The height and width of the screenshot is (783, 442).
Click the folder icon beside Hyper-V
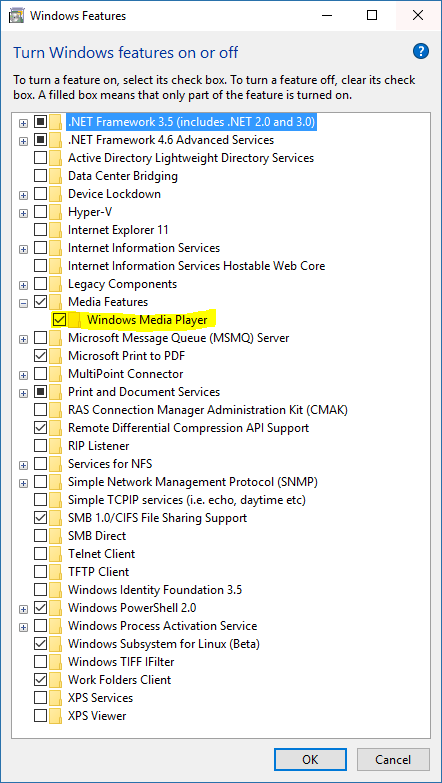coord(55,212)
